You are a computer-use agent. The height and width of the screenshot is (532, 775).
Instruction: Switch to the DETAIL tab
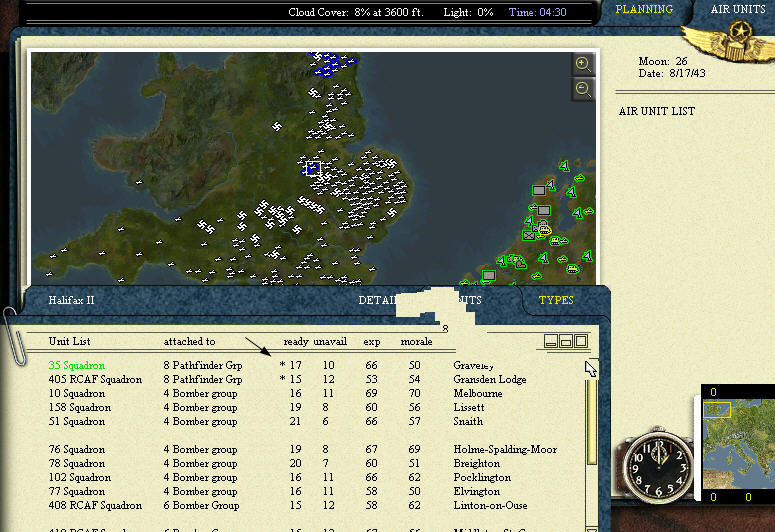tap(378, 300)
